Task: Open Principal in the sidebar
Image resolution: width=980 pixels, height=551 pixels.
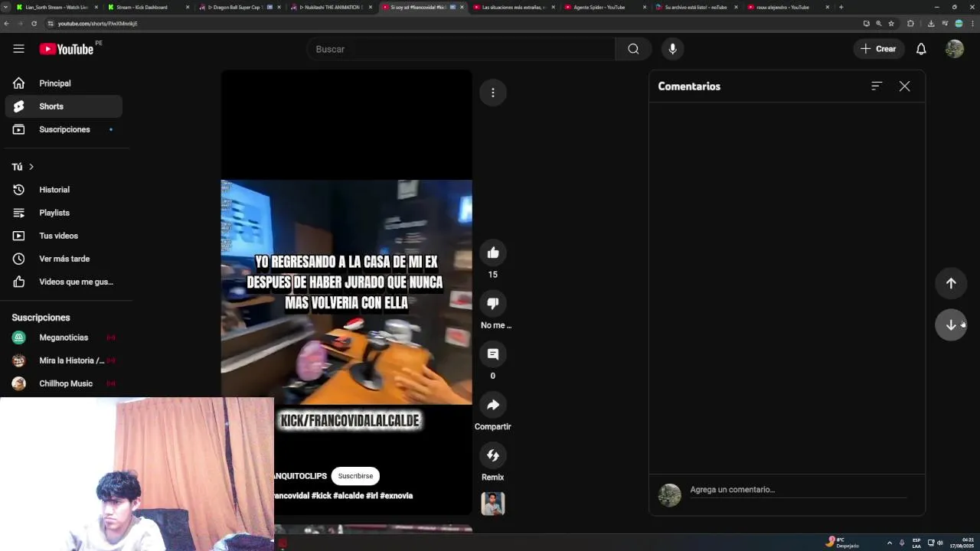Action: click(64, 83)
